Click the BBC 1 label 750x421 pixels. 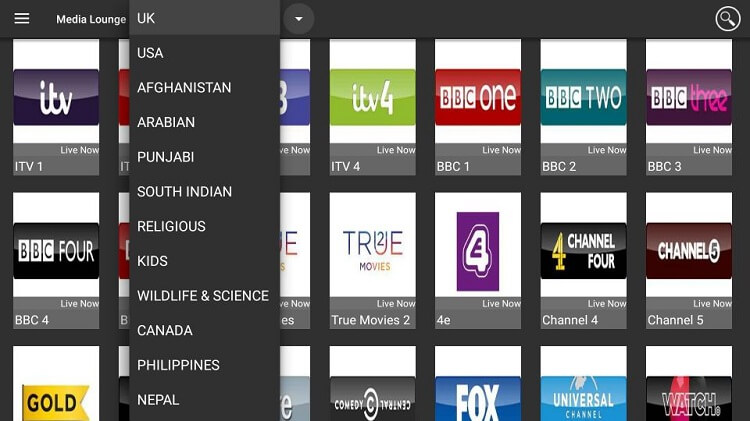pos(453,166)
